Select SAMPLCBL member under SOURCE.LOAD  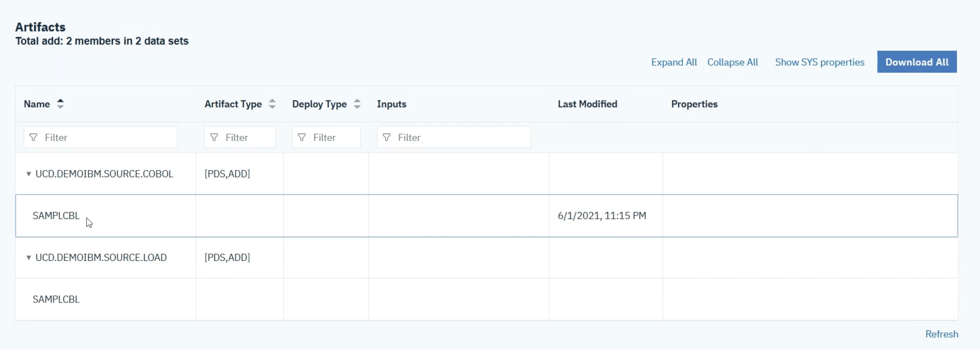56,299
